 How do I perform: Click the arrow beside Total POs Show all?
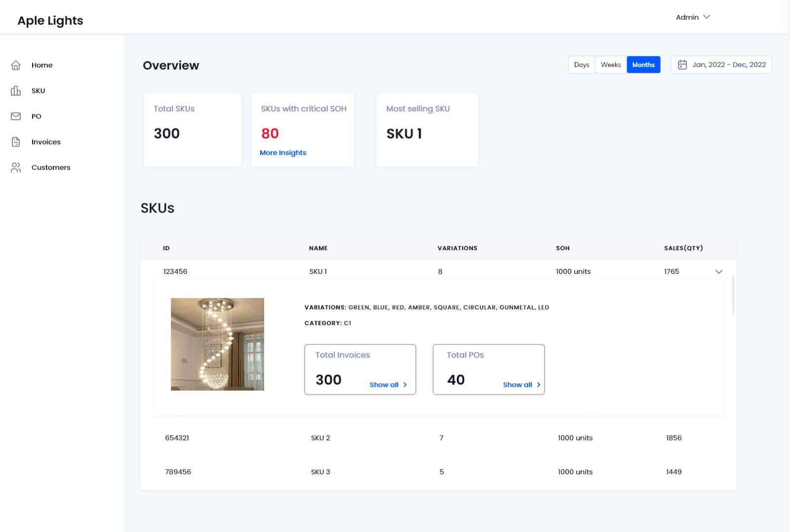(x=538, y=385)
